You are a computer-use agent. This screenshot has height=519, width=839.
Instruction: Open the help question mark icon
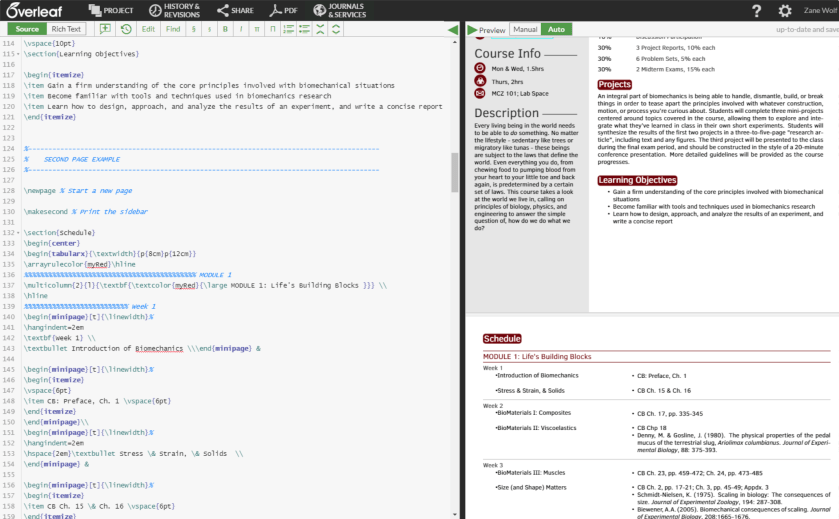click(x=757, y=10)
